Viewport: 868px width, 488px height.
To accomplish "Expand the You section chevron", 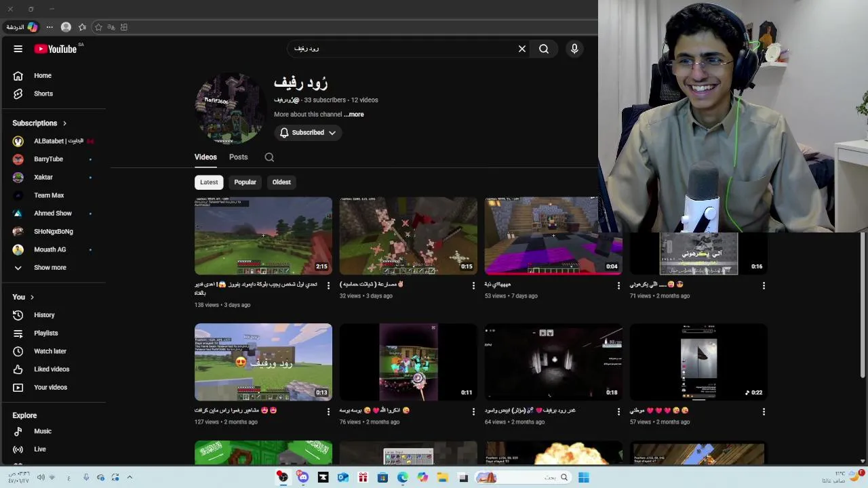I will pyautogui.click(x=32, y=297).
